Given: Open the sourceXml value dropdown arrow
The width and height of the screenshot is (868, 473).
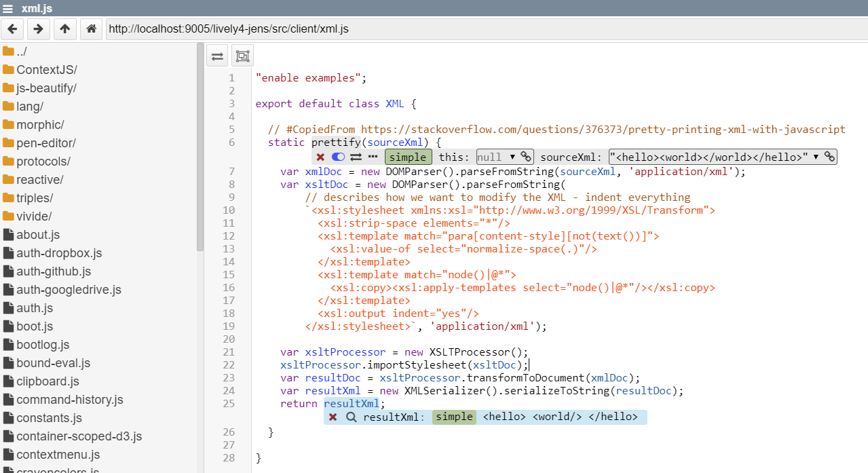Looking at the screenshot, I should (816, 157).
